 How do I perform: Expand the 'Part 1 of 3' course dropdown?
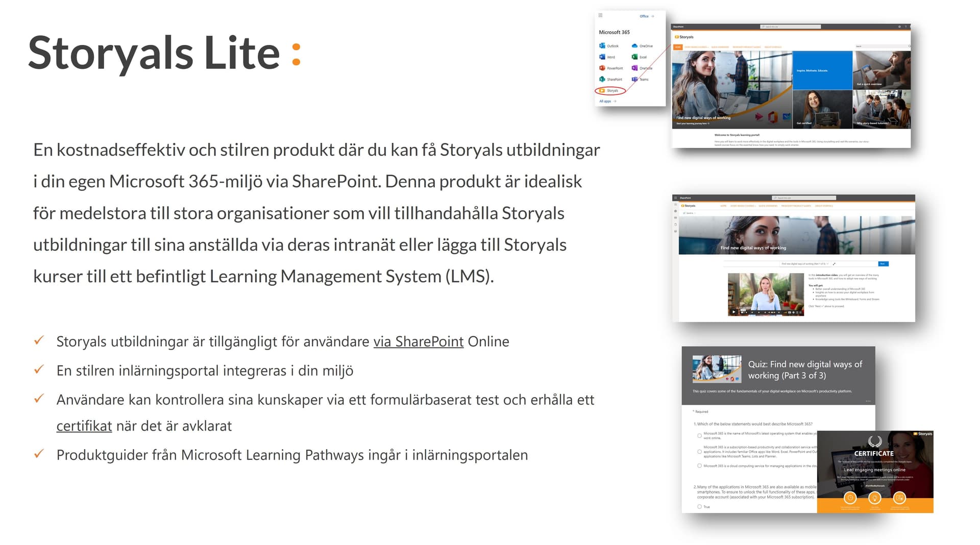click(x=804, y=264)
